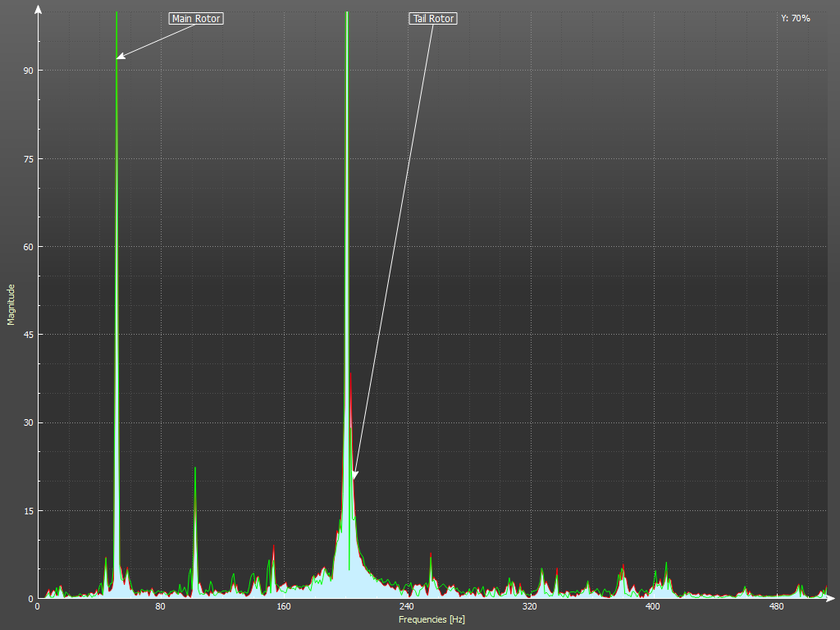Click the 160 tick on frequency axis
The height and width of the screenshot is (630, 840).
283,607
